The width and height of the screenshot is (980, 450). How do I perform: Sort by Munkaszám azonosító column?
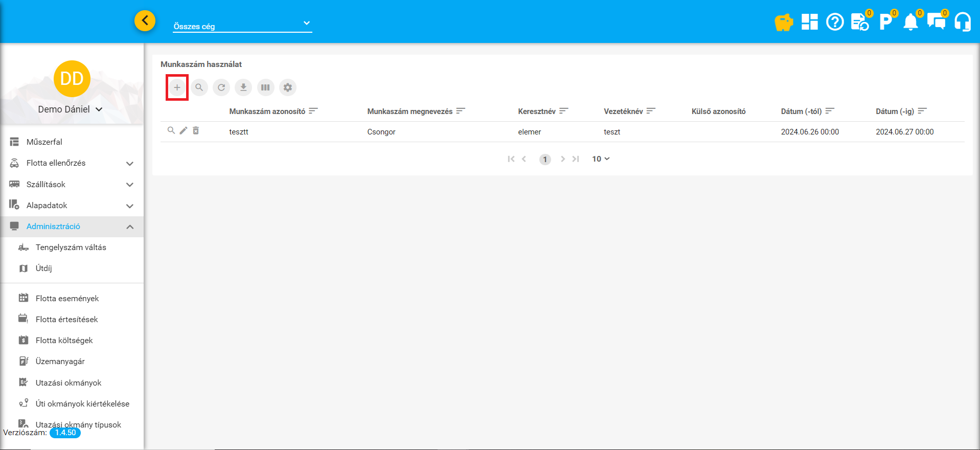267,111
